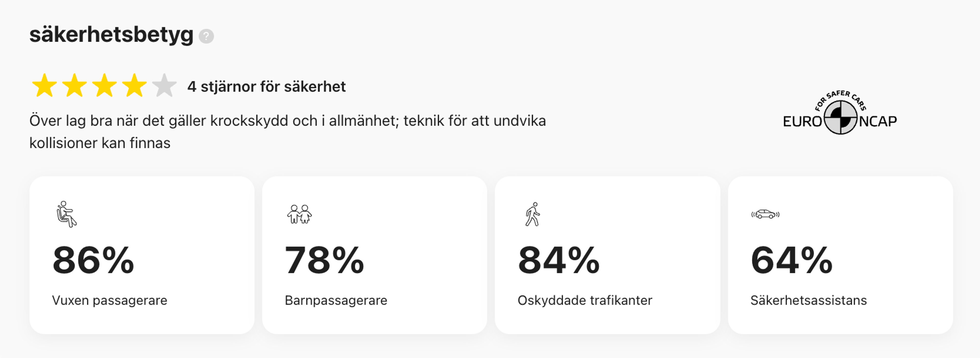Click the fourth yellow star

coord(134,86)
